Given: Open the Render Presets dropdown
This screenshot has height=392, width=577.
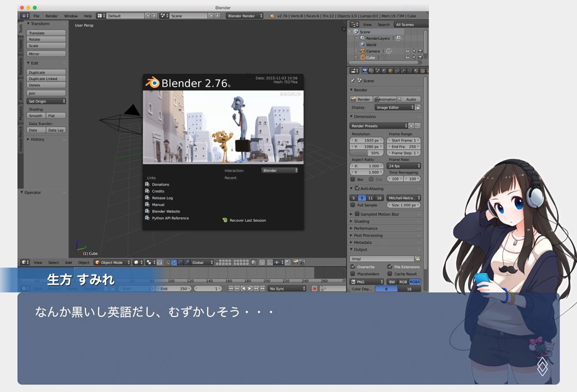Looking at the screenshot, I should 379,126.
